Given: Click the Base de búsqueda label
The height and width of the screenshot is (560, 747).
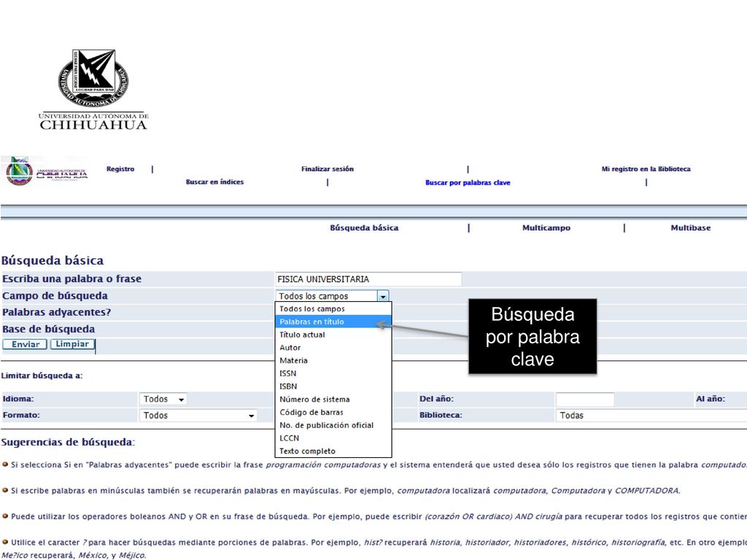Looking at the screenshot, I should point(49,329).
